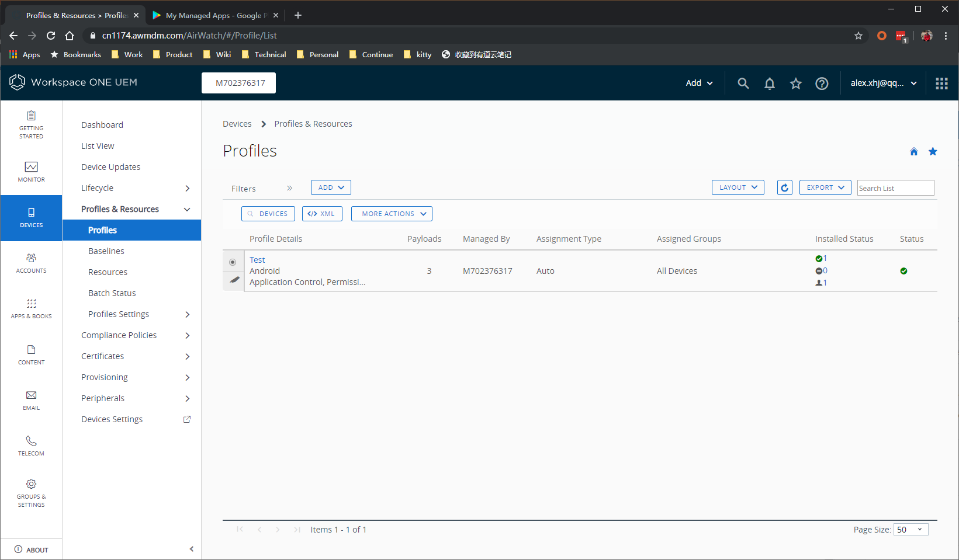
Task: Open the Test profile link
Action: pos(257,260)
